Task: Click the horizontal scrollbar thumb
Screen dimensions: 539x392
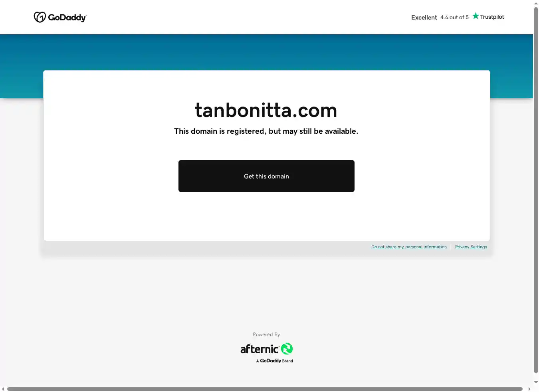Action: coord(265,389)
